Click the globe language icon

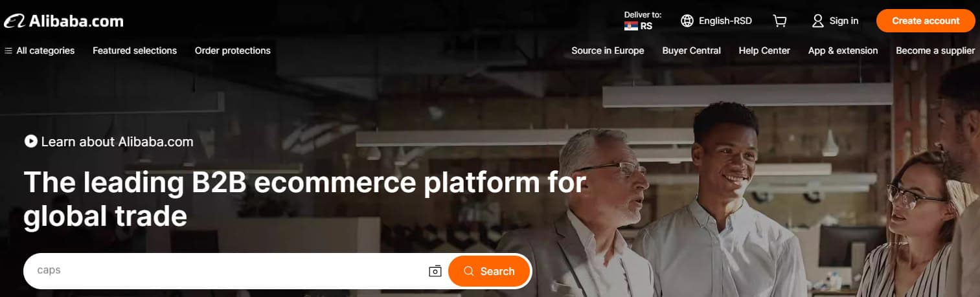[687, 21]
